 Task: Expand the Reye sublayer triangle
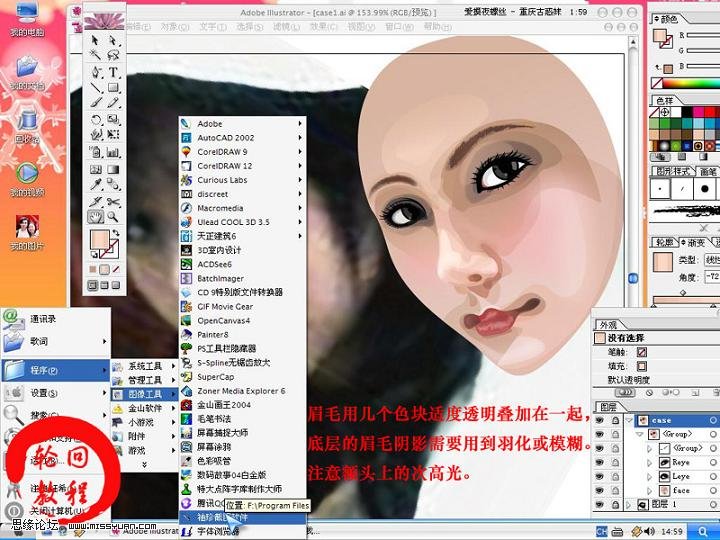[649, 462]
